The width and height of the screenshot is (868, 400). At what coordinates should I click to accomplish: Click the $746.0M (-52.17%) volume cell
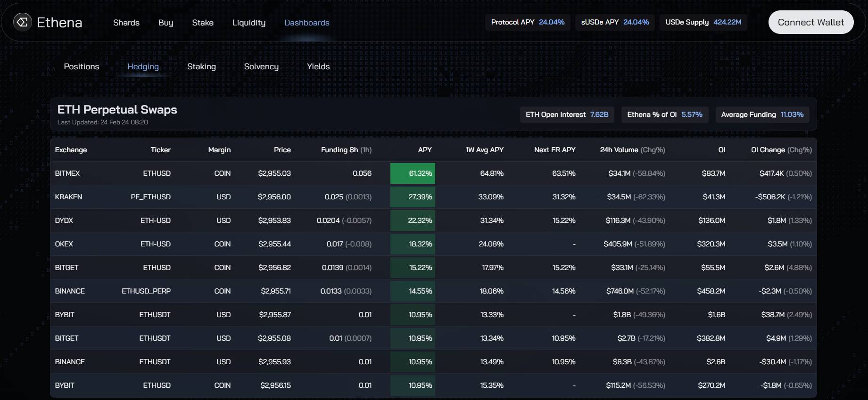636,291
